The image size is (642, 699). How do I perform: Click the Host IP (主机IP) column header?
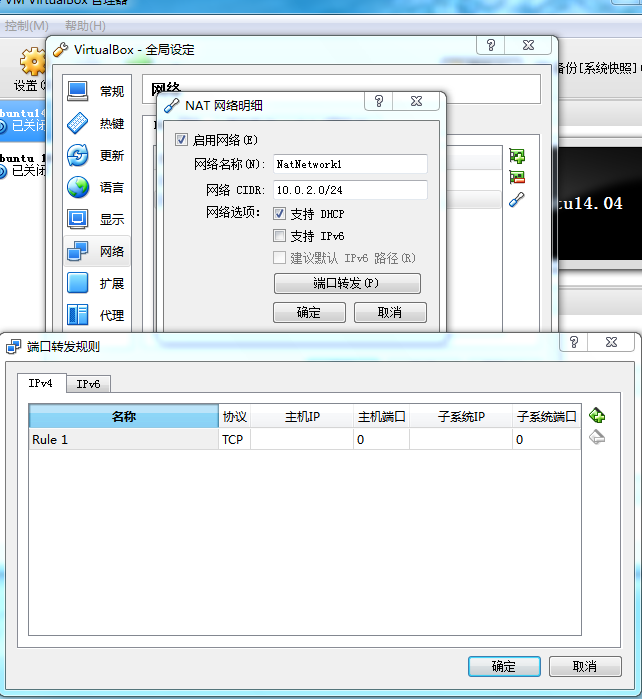pyautogui.click(x=302, y=416)
